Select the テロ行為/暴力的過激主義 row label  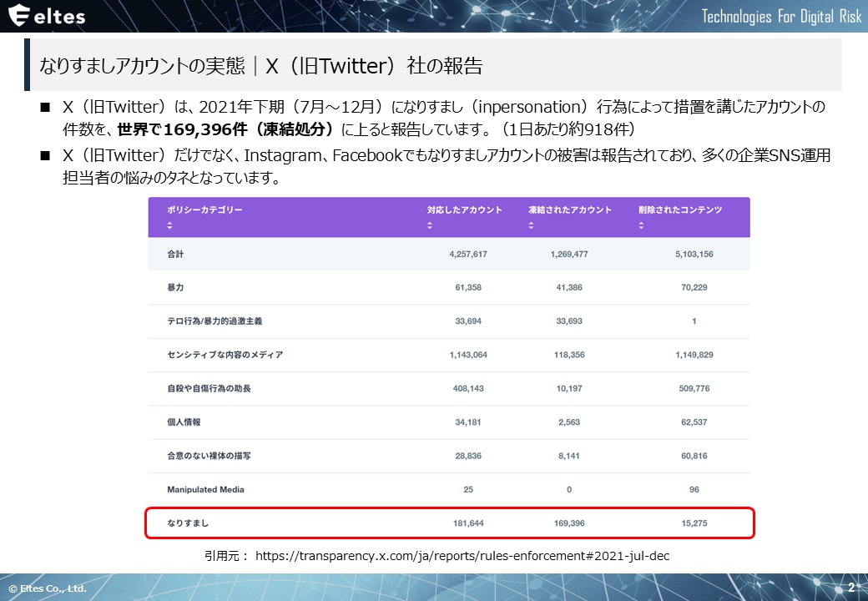(x=214, y=321)
